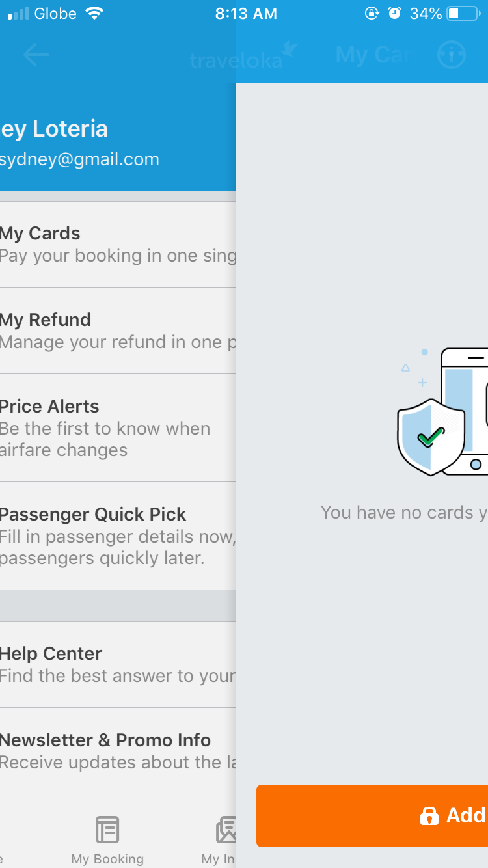Tap the My Booking icon

[x=107, y=830]
